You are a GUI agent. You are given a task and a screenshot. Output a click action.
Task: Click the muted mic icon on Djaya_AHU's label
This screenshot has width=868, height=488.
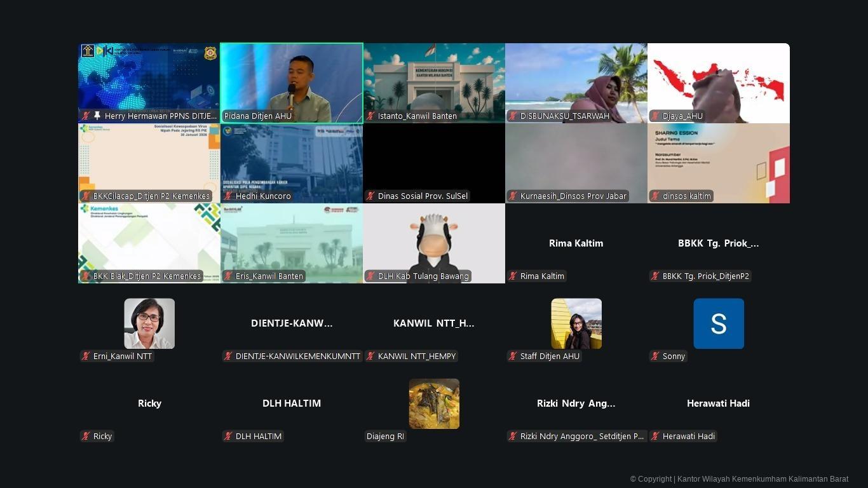(655, 116)
